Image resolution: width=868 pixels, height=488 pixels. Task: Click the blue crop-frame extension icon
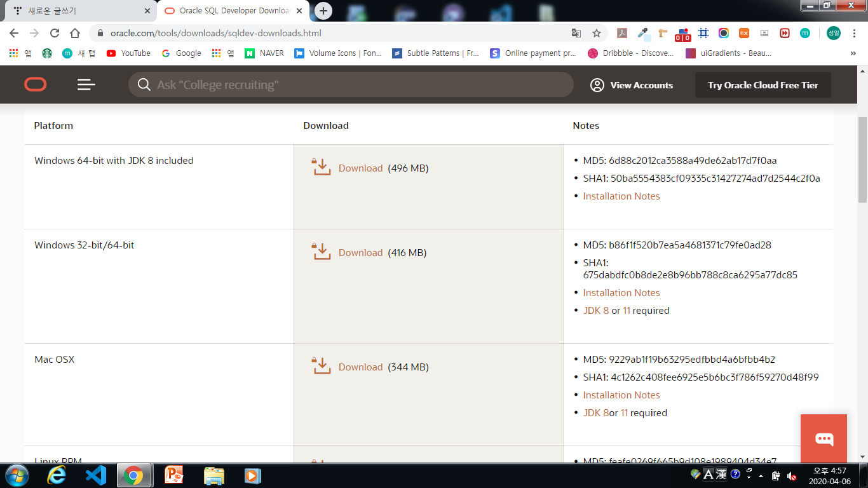(703, 33)
